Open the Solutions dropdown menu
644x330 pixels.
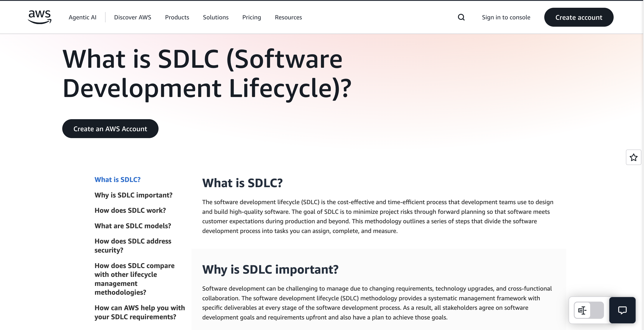tap(216, 17)
